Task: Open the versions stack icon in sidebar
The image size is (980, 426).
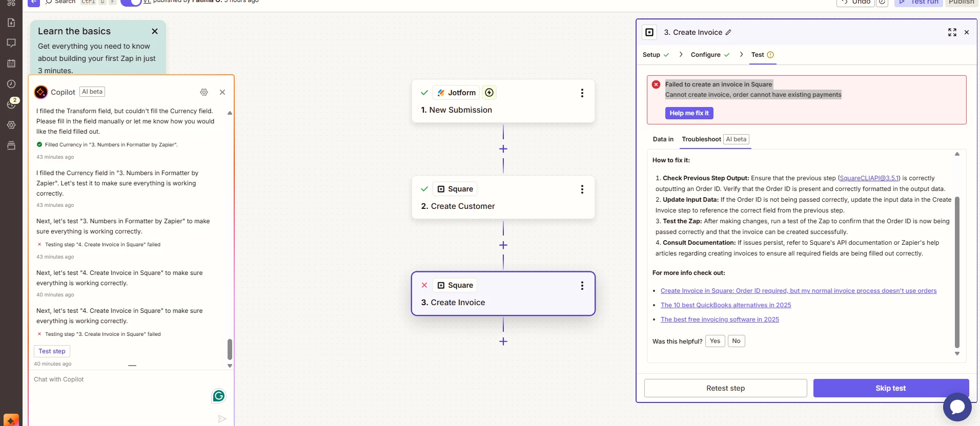Action: tap(11, 145)
